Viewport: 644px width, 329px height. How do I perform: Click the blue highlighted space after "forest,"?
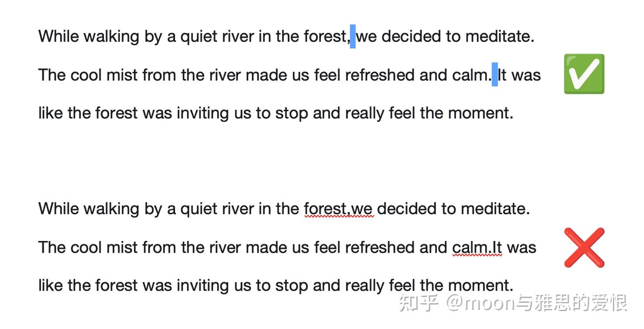coord(353,37)
